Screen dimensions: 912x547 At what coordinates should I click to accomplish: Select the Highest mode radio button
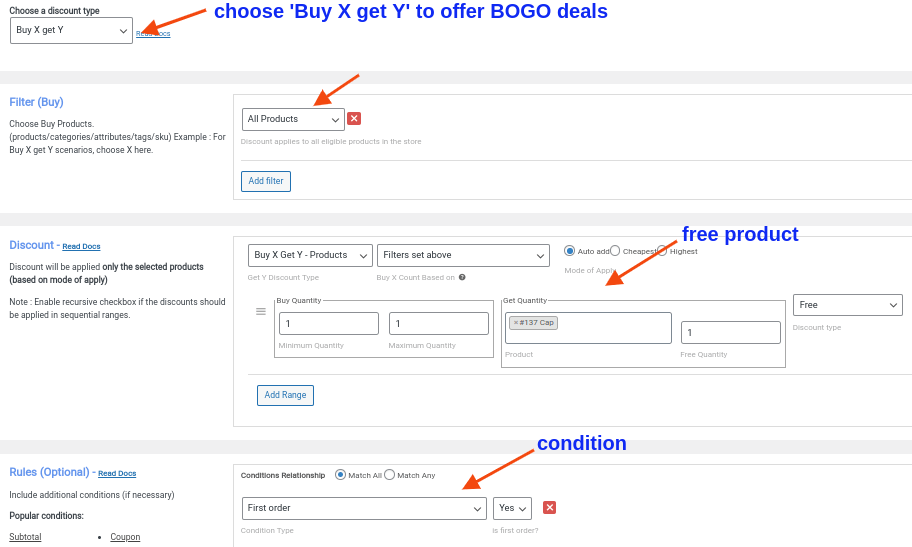[x=662, y=251]
